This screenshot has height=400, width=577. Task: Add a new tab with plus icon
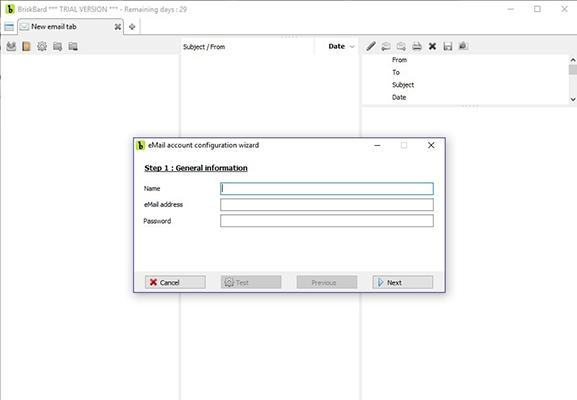click(x=132, y=27)
